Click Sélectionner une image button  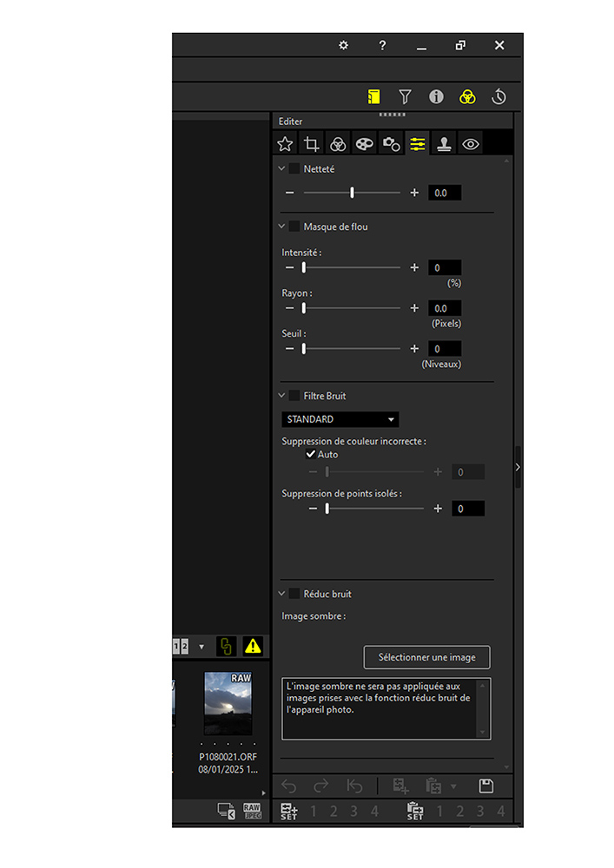(x=427, y=657)
